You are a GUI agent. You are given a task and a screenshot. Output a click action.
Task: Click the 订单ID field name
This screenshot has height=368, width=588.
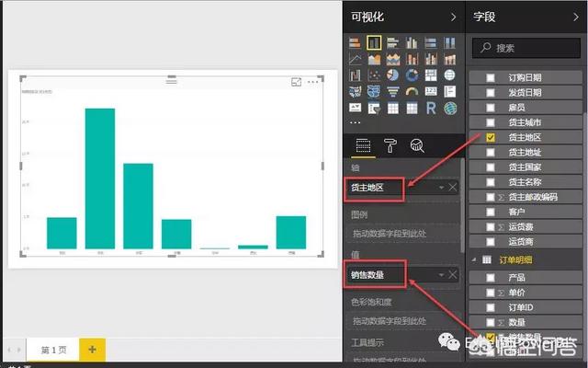click(x=521, y=307)
